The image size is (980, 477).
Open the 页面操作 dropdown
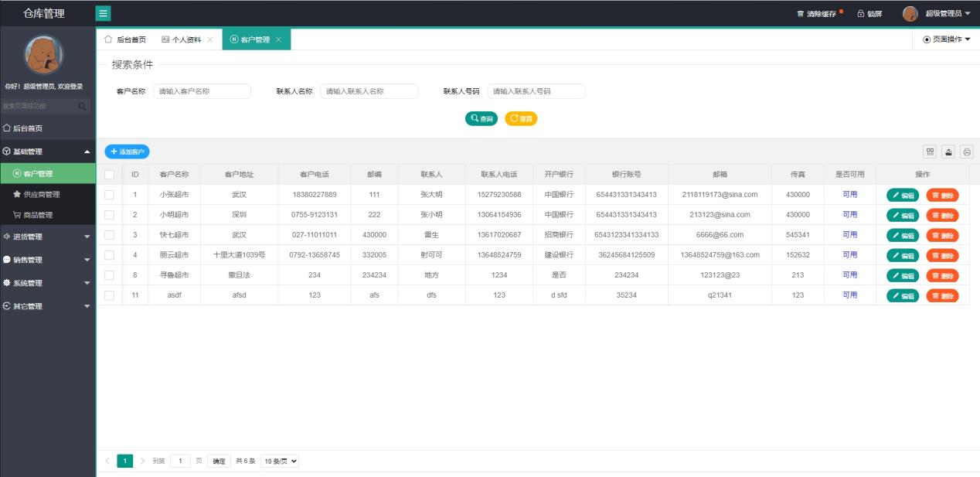tap(946, 39)
